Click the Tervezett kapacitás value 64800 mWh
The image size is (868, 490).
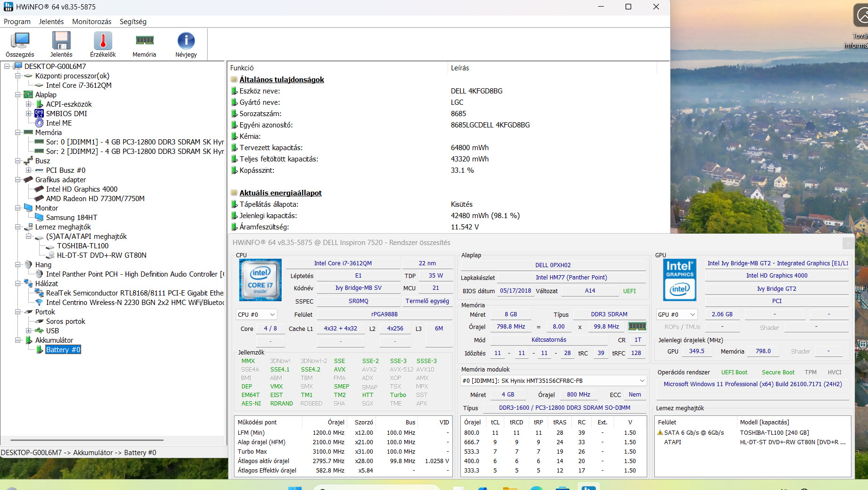click(x=470, y=147)
